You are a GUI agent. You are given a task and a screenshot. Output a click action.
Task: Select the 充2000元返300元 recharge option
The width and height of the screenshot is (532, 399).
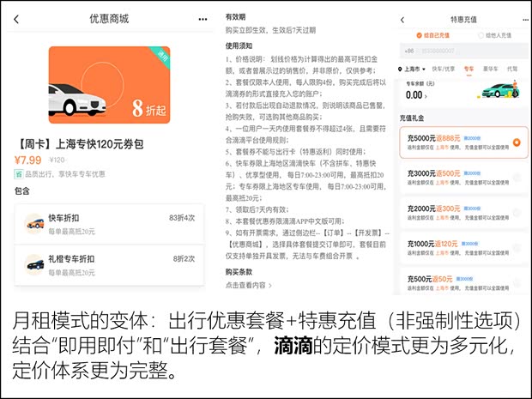(x=464, y=213)
